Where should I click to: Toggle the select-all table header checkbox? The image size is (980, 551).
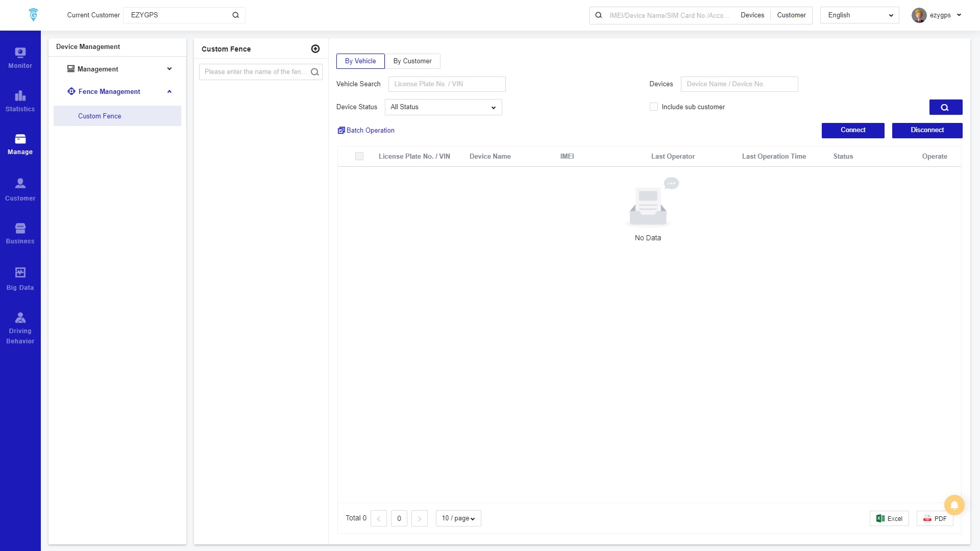coord(359,157)
